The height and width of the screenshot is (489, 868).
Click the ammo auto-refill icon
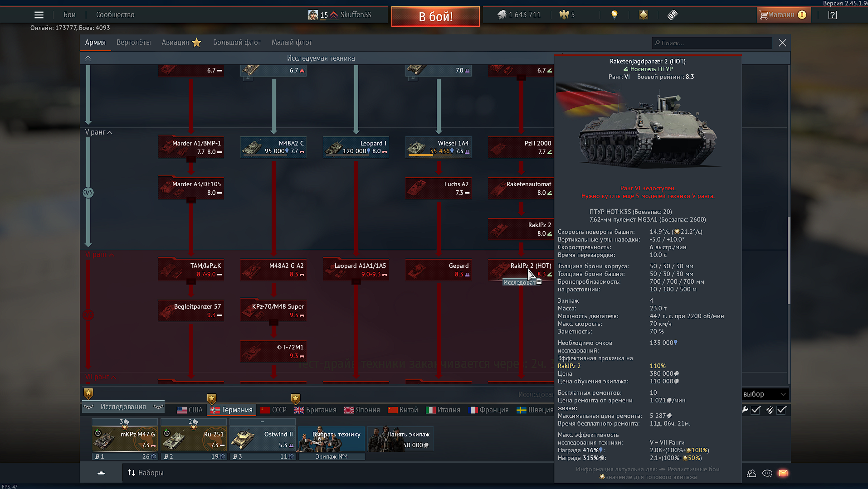pos(770,410)
